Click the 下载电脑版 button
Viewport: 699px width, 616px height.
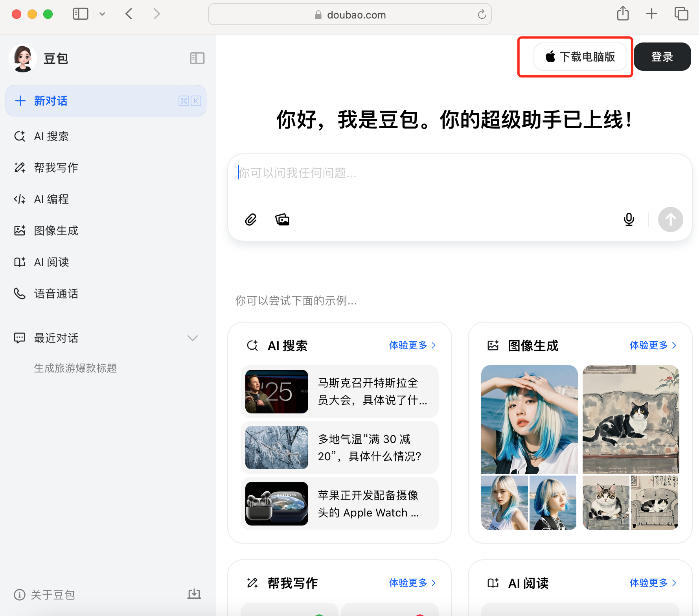[x=580, y=57]
